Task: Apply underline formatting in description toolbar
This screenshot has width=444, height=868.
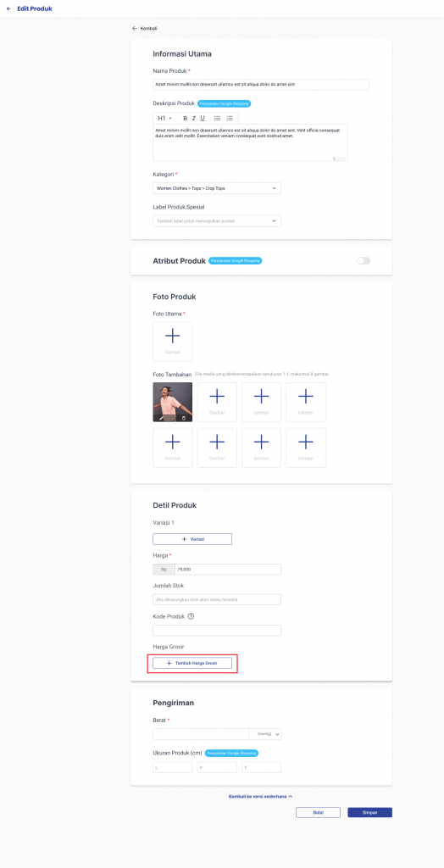Action: 203,118
